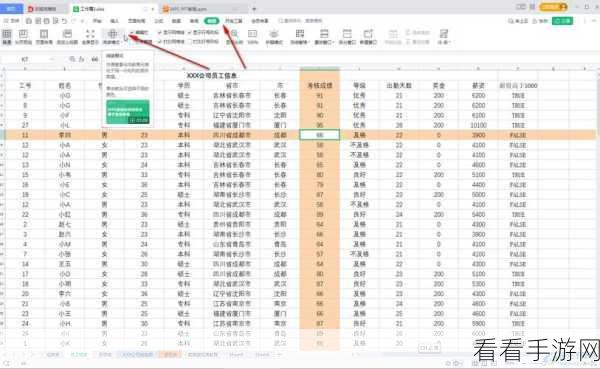Click the command search box in menu bar
The image size is (600, 369).
click(300, 21)
